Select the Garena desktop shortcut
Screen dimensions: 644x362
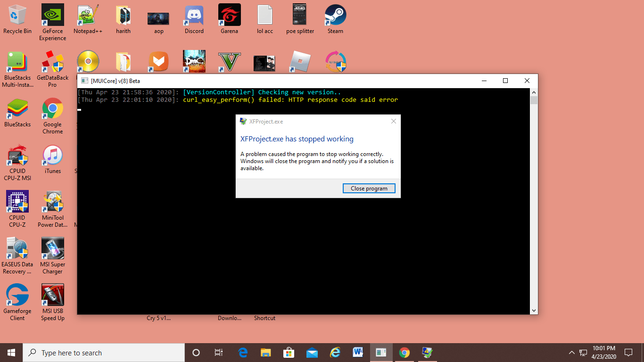[230, 19]
